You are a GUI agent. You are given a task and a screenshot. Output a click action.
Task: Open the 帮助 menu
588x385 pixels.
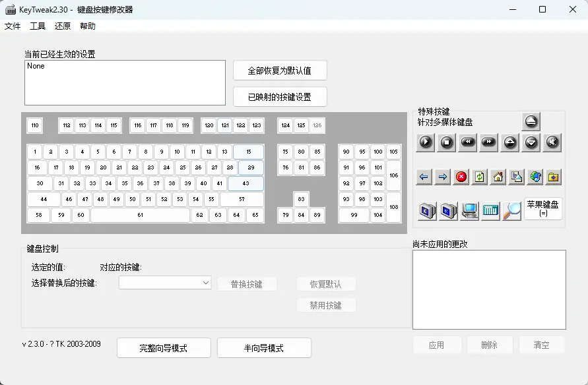pos(88,26)
